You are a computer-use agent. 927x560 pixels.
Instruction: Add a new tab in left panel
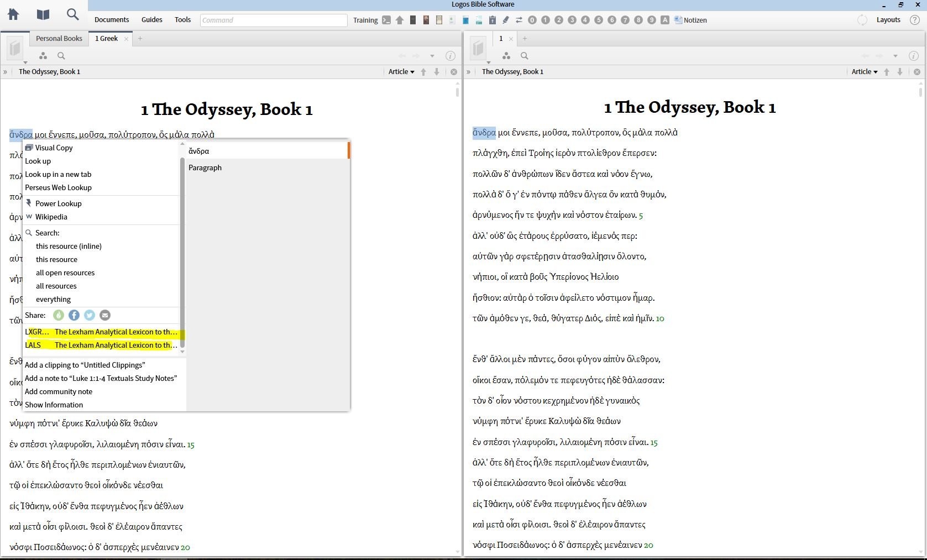140,39
